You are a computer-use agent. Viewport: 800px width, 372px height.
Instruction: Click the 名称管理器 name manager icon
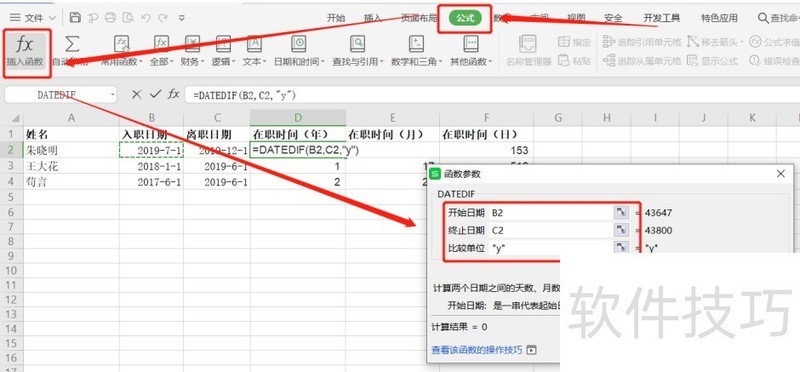[528, 45]
